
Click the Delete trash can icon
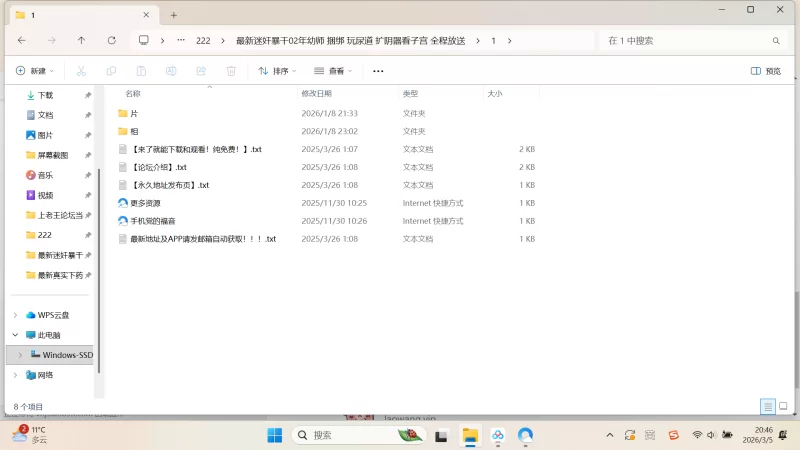pos(231,71)
